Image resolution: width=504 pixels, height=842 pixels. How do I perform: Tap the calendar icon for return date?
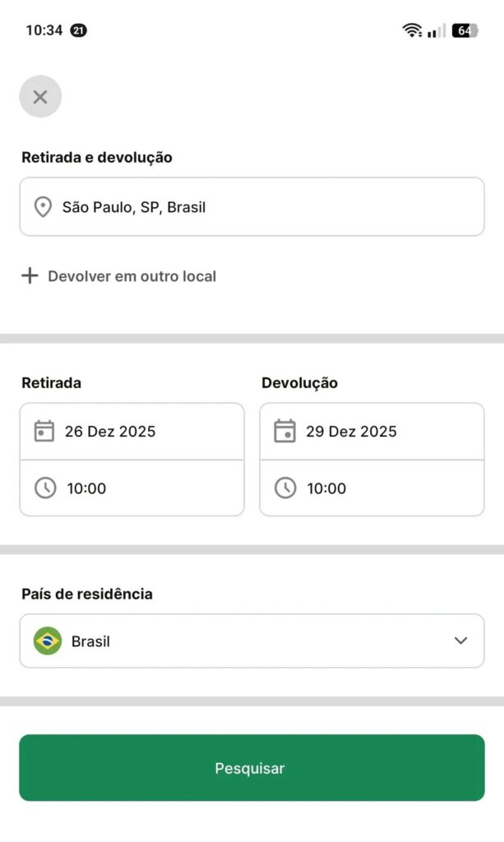tap(284, 431)
